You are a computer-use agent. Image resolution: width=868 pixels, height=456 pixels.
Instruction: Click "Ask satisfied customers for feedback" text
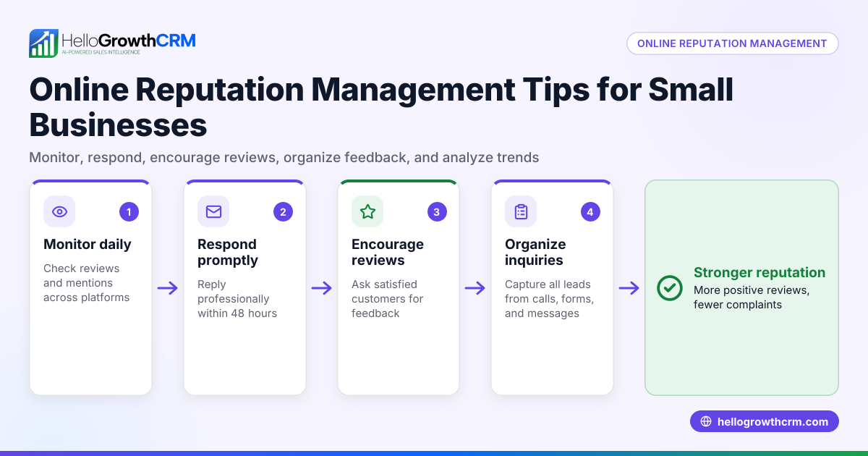pyautogui.click(x=388, y=299)
